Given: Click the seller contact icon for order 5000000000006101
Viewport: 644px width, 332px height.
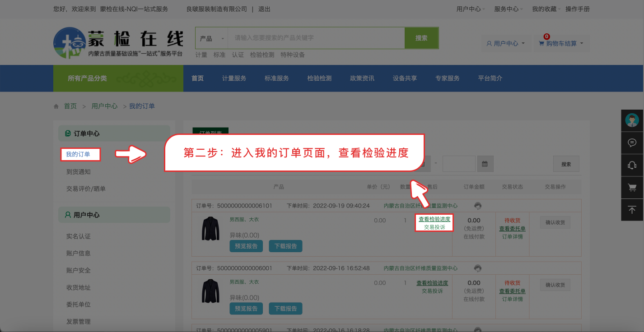Looking at the screenshot, I should (478, 206).
